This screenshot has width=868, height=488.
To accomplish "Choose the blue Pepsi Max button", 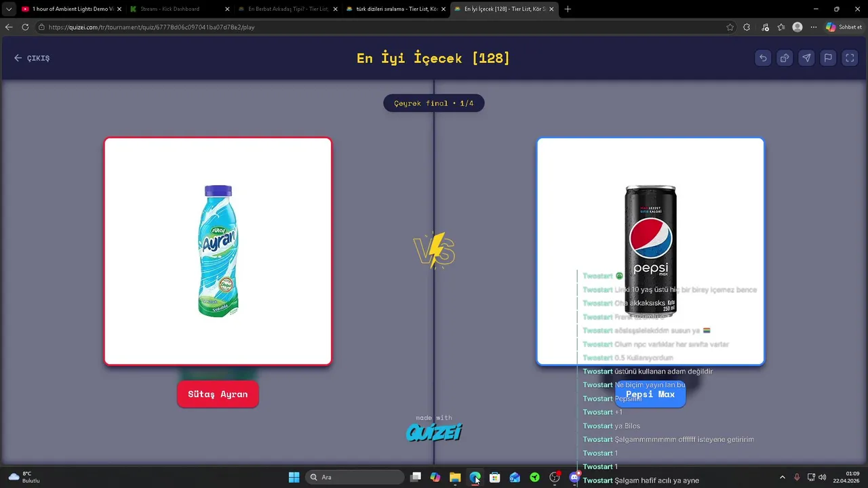I will pos(650,394).
